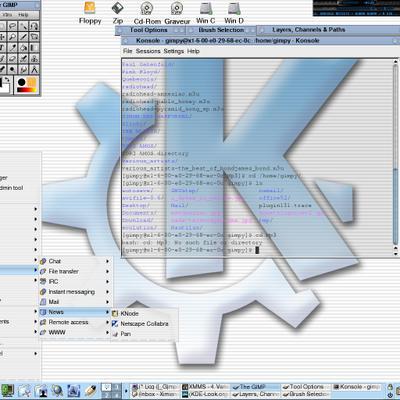The width and height of the screenshot is (400, 400).
Task: Open the Graveur desktop icon
Action: [x=177, y=13]
